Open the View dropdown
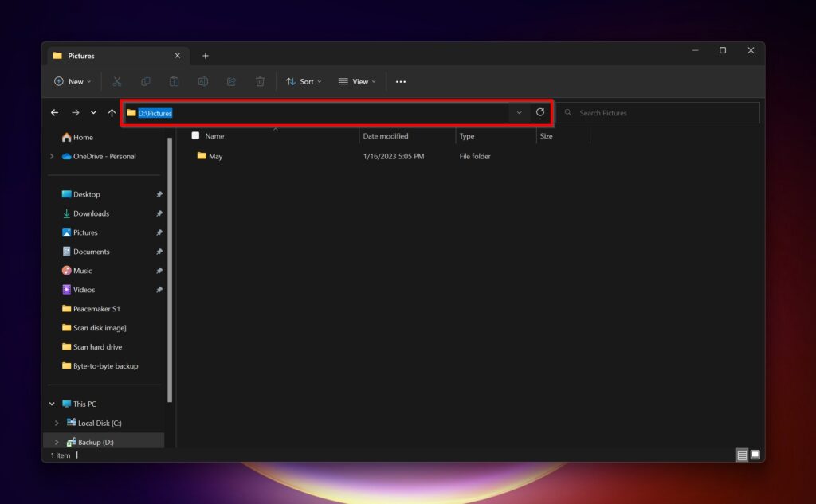This screenshot has height=504, width=816. coord(356,81)
